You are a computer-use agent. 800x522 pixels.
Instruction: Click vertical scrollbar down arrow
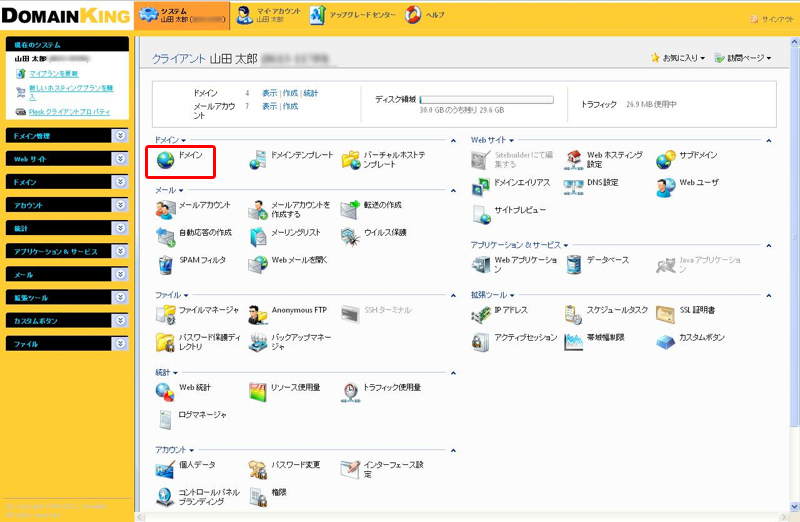click(x=794, y=507)
